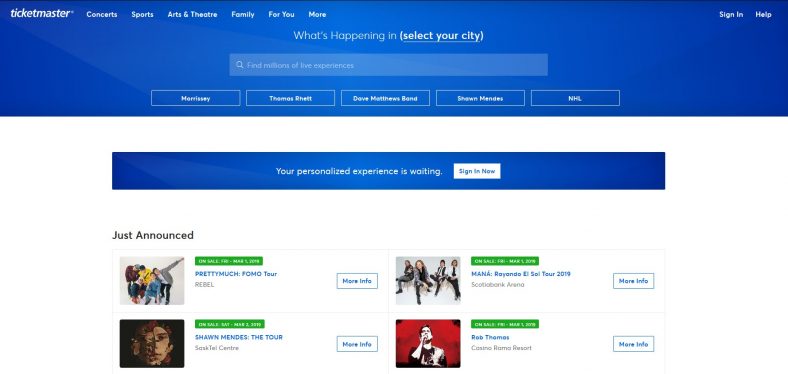This screenshot has width=788, height=374.
Task: Open the SHAWN MENDES: THE TOUR link
Action: pyautogui.click(x=239, y=337)
